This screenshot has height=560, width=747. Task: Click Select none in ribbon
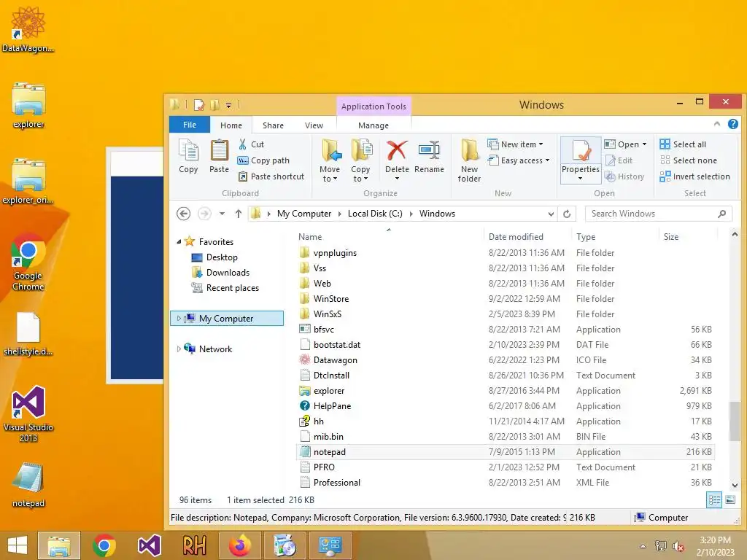pos(689,160)
